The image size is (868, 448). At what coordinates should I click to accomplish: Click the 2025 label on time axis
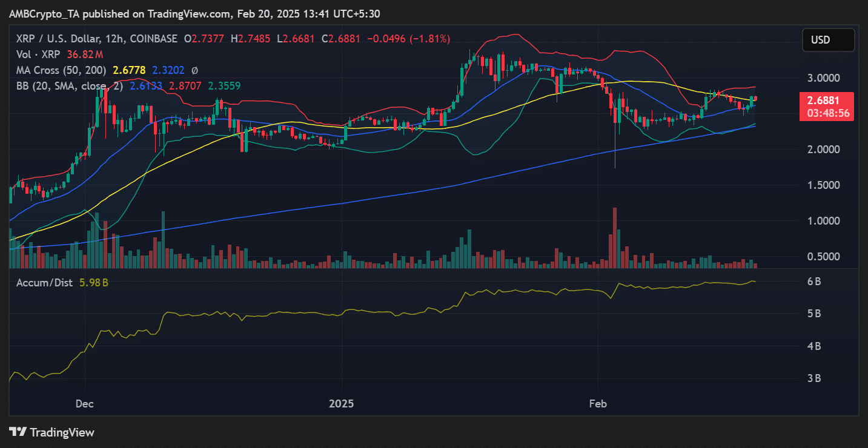pos(342,403)
